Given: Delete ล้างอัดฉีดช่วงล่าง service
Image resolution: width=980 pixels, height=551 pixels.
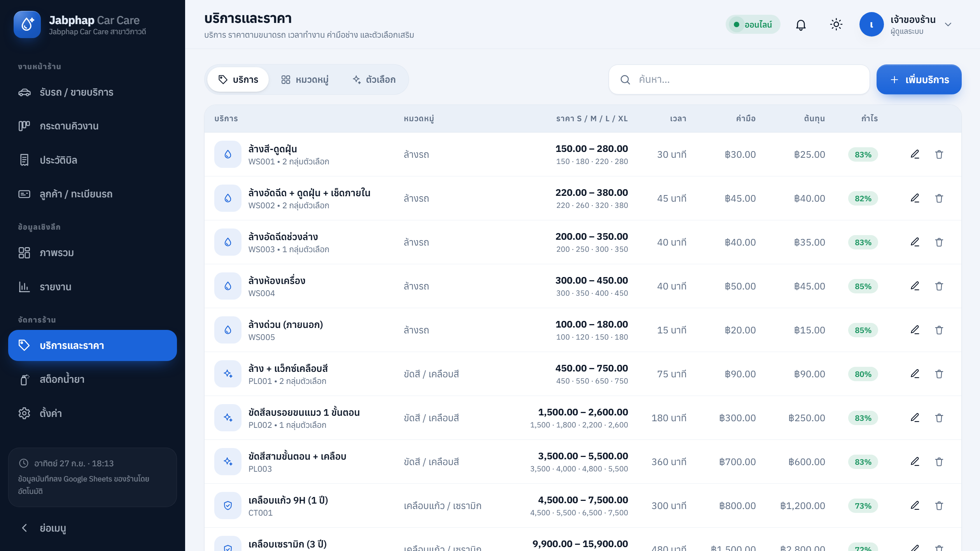Looking at the screenshot, I should [x=939, y=242].
